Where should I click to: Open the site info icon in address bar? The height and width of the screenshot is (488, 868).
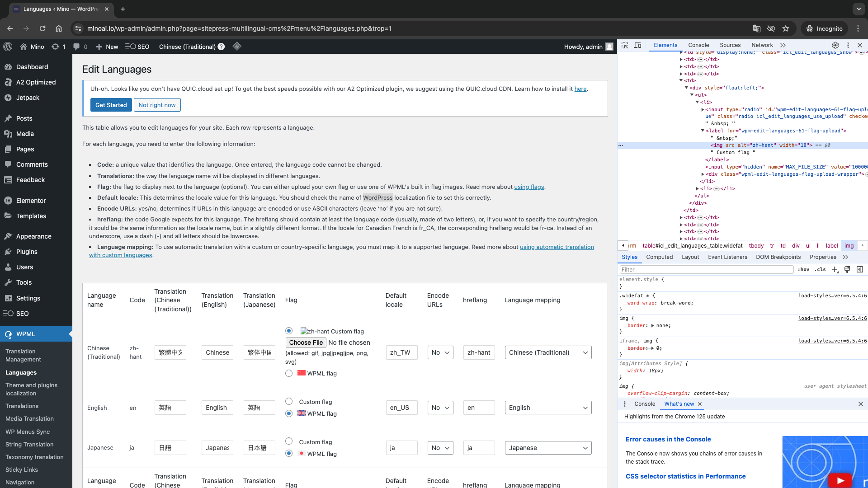[78, 28]
